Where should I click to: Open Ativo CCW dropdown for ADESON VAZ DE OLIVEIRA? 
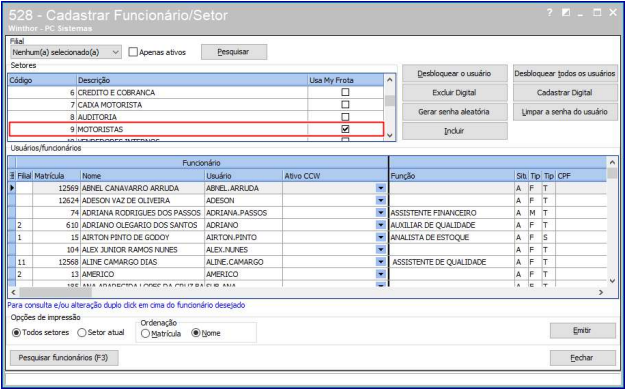coord(381,200)
